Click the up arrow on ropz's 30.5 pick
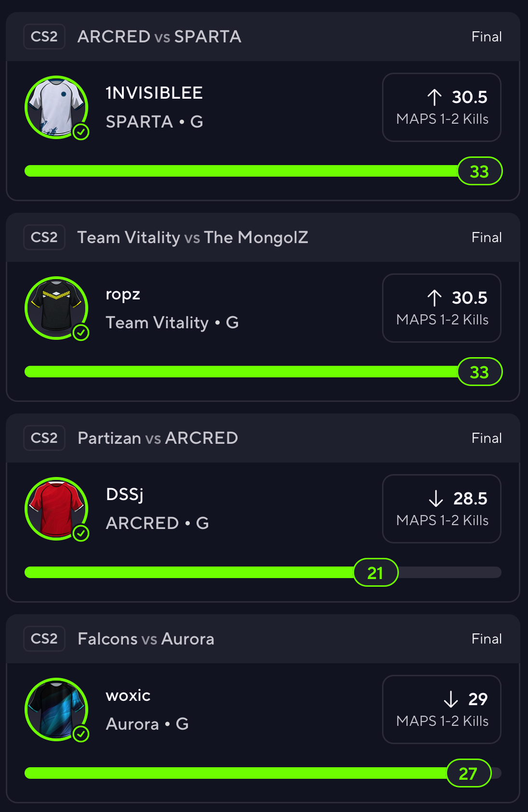 pyautogui.click(x=434, y=298)
